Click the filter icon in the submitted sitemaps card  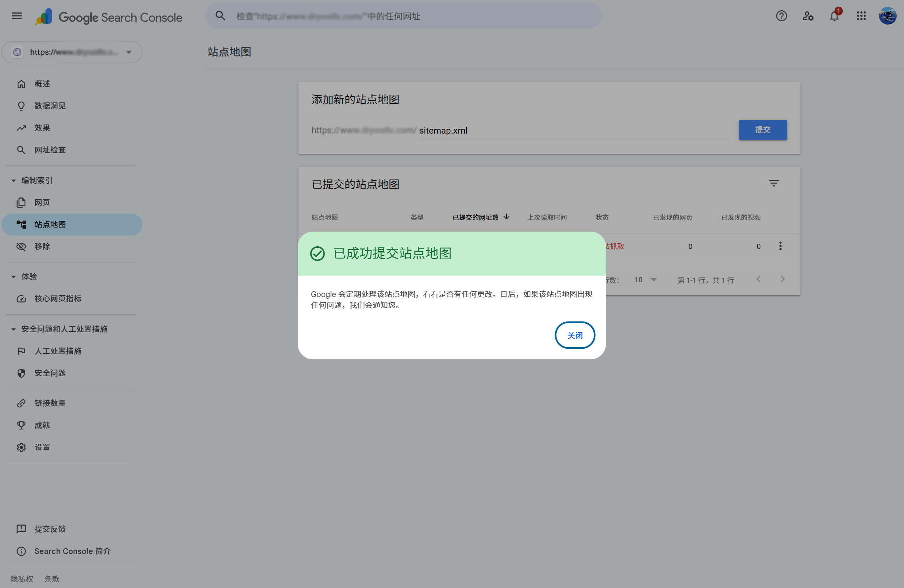(773, 184)
